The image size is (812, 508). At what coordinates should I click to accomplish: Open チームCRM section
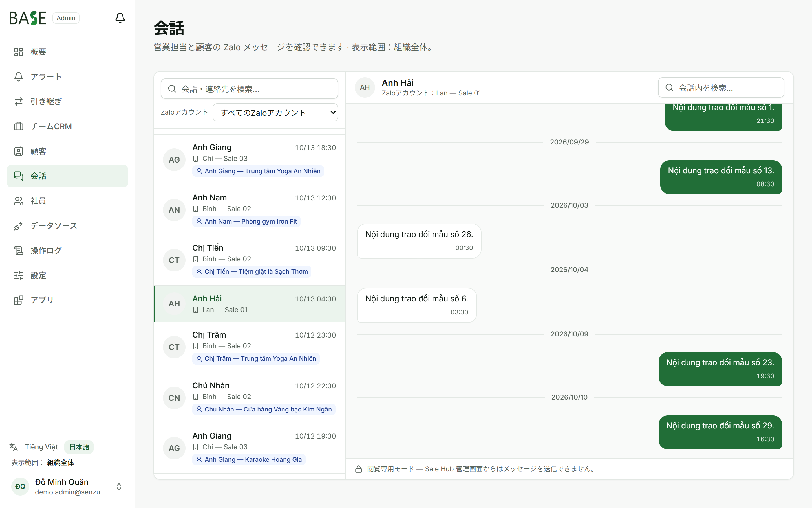click(67, 126)
